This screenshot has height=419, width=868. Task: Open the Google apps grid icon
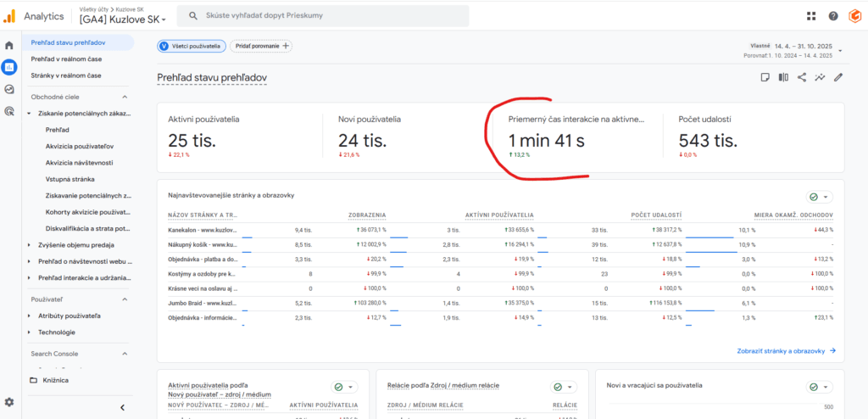[x=811, y=16]
